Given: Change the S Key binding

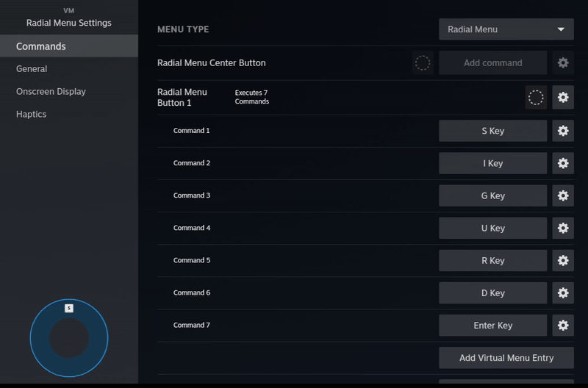Looking at the screenshot, I should coord(492,131).
